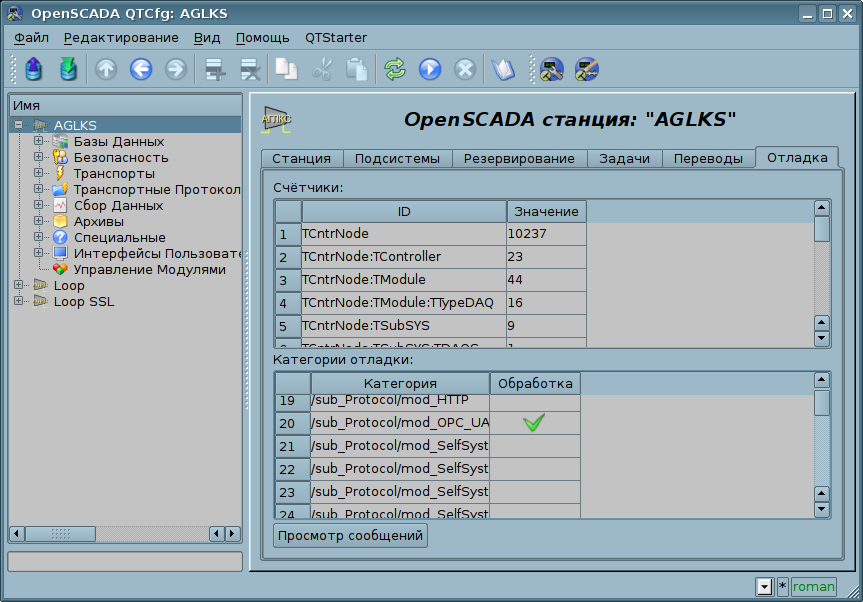Click the Базы Данных tree icon
The height and width of the screenshot is (602, 863).
(60, 141)
